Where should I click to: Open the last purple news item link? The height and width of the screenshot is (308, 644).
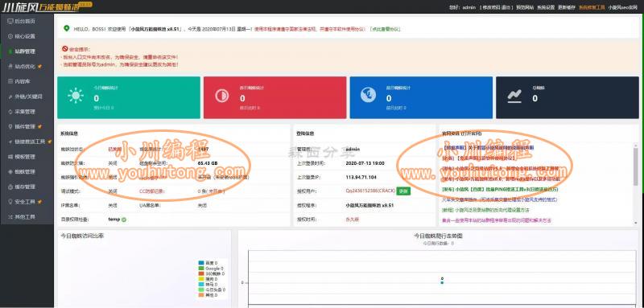click(496, 220)
